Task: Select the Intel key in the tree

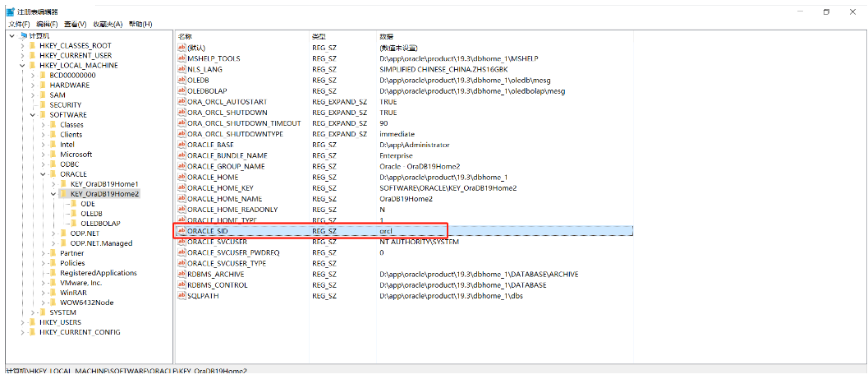Action: [67, 145]
